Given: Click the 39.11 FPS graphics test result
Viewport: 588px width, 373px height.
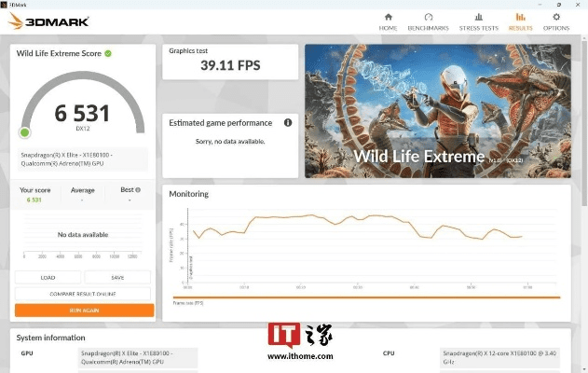Looking at the screenshot, I should tap(230, 66).
